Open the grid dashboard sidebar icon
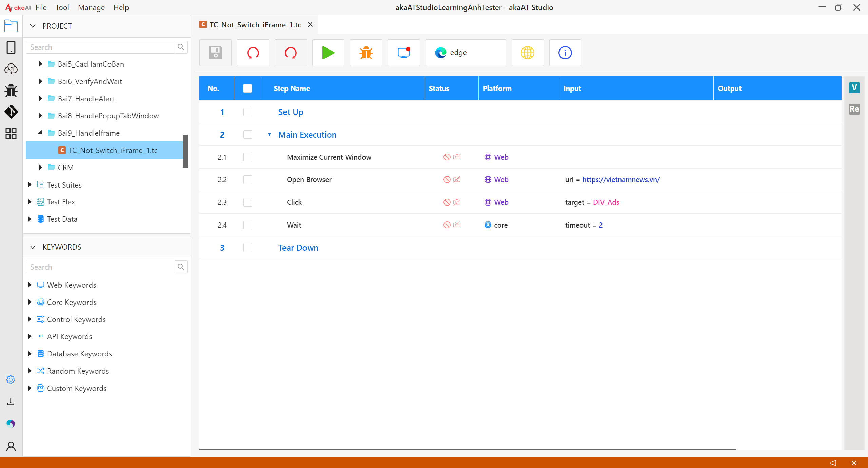The width and height of the screenshot is (868, 468). coord(11,134)
